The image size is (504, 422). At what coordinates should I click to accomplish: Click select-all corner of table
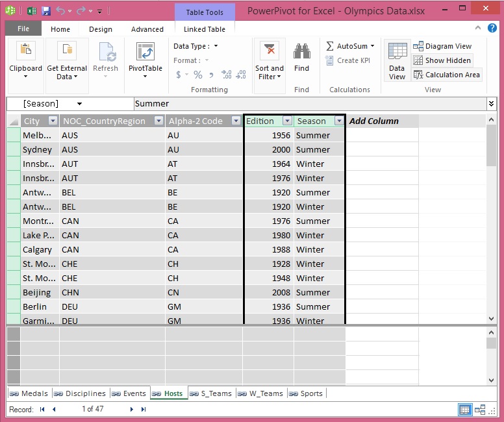(x=14, y=121)
